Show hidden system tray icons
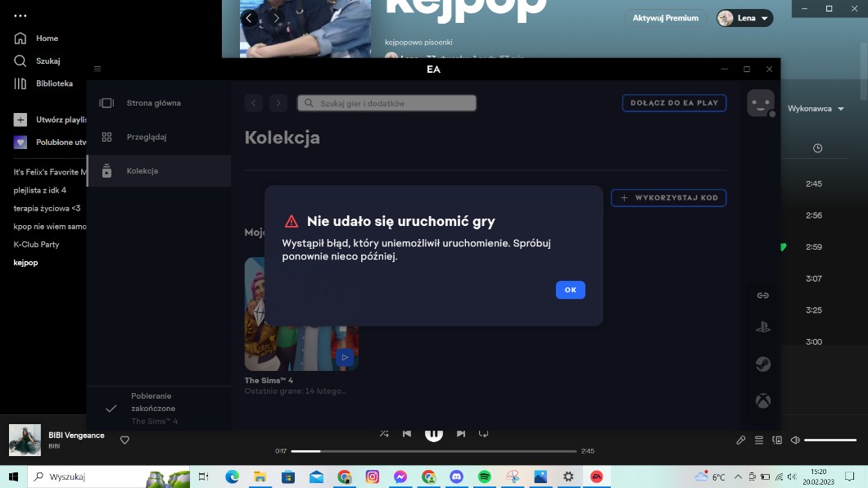The height and width of the screenshot is (488, 868). click(x=738, y=477)
